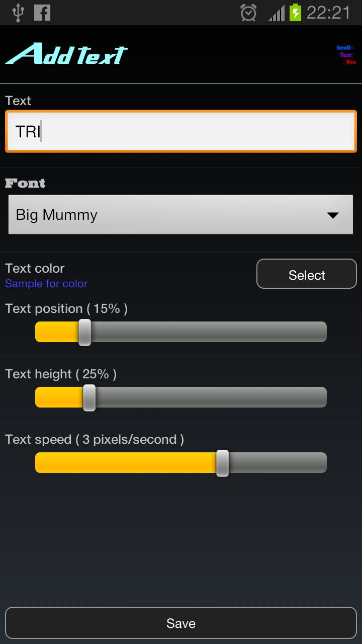362x644 pixels.
Task: Click the gray end of Text position track
Action: 209,332
